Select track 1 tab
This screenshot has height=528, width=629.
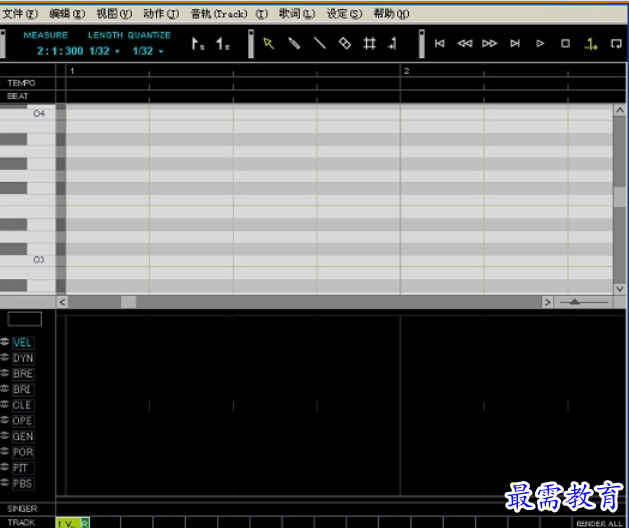tap(73, 523)
